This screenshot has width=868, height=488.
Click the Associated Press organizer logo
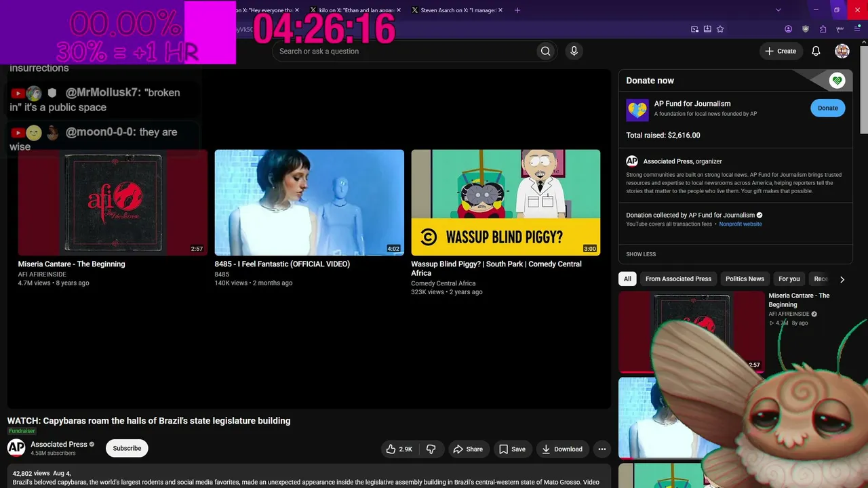click(x=632, y=161)
